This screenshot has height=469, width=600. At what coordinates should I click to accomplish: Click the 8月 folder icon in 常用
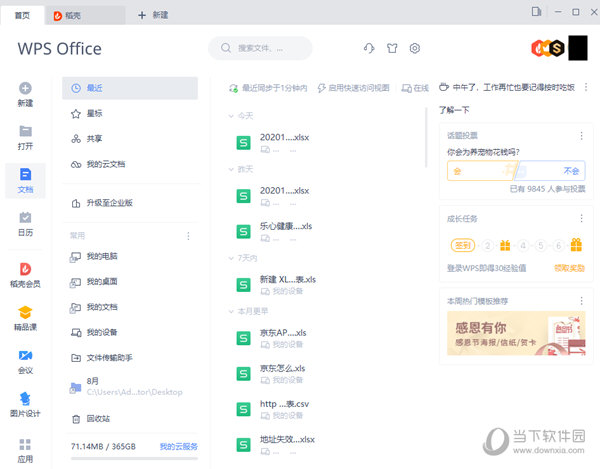(75, 388)
